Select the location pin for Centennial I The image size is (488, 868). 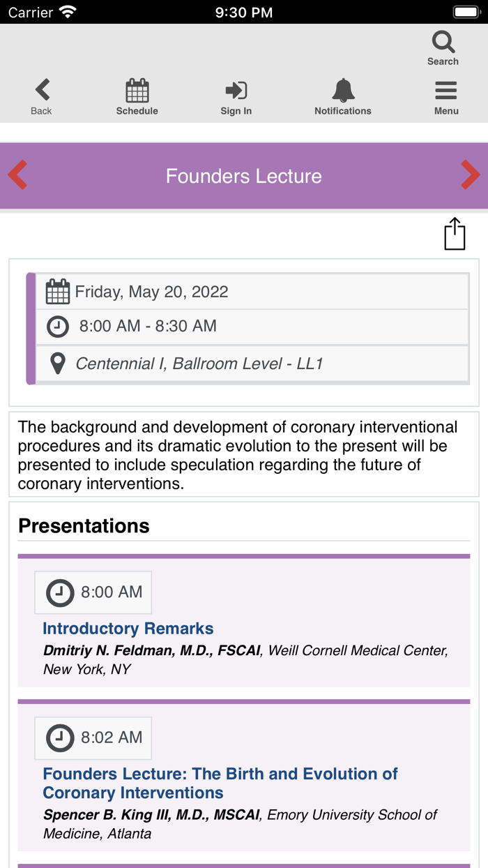click(x=57, y=363)
